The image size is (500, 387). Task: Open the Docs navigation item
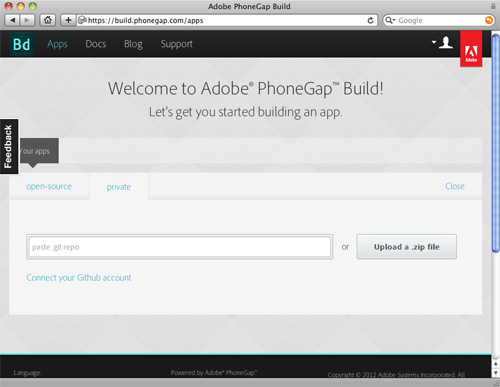96,44
